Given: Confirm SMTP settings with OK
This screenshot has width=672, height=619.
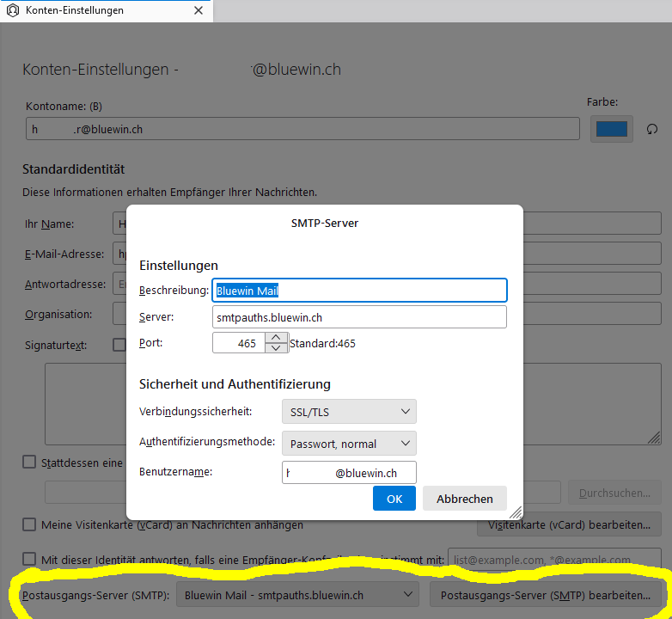Looking at the screenshot, I should point(394,499).
